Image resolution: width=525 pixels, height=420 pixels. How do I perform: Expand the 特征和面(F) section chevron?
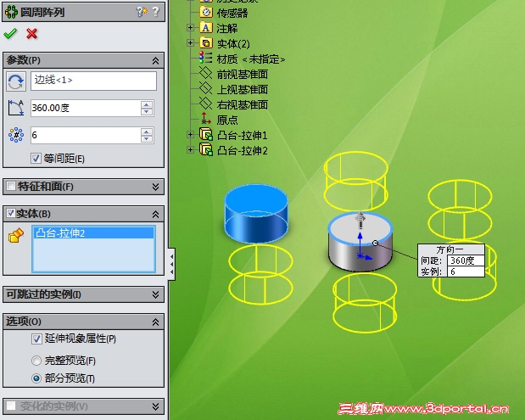(155, 187)
